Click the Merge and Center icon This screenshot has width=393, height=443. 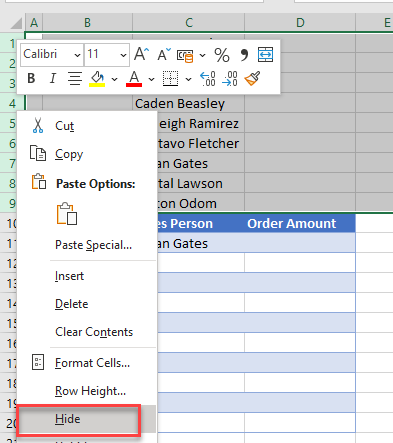coord(265,54)
